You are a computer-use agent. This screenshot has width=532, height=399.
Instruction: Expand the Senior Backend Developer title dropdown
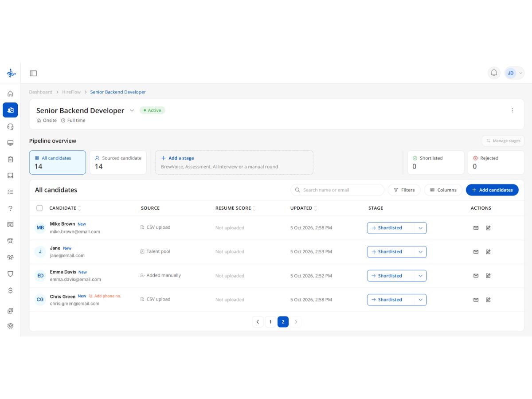click(132, 110)
